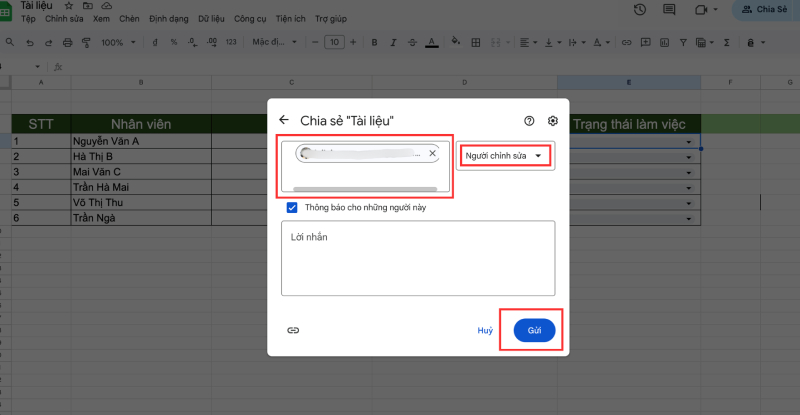800x415 pixels.
Task: Open the Chỉnh sửa menu
Action: click(64, 19)
